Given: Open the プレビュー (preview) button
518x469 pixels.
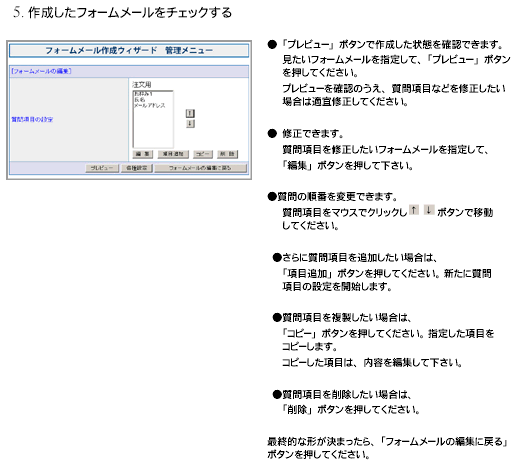Looking at the screenshot, I should (102, 168).
